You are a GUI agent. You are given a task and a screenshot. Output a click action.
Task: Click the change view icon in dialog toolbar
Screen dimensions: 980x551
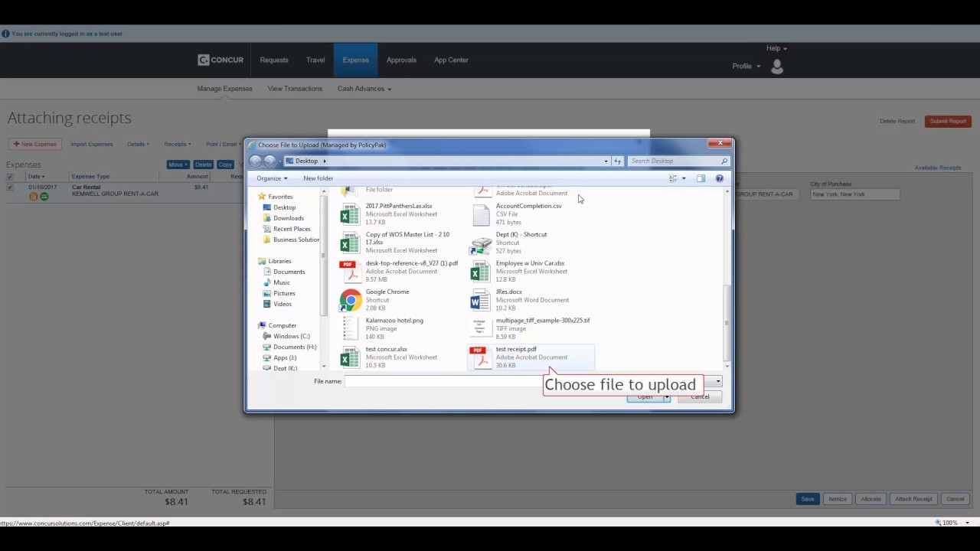coord(673,178)
